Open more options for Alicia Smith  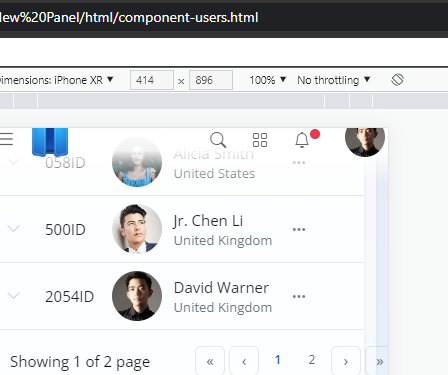point(299,163)
